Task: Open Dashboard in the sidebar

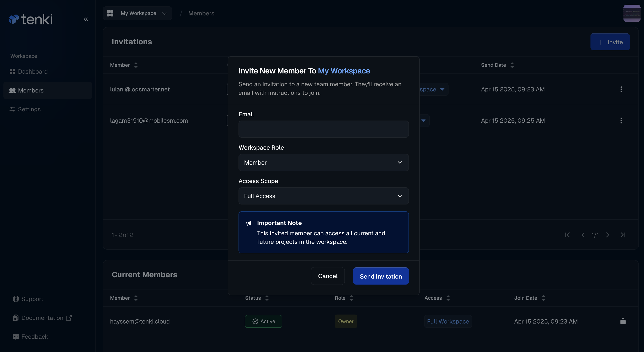Action: (33, 72)
